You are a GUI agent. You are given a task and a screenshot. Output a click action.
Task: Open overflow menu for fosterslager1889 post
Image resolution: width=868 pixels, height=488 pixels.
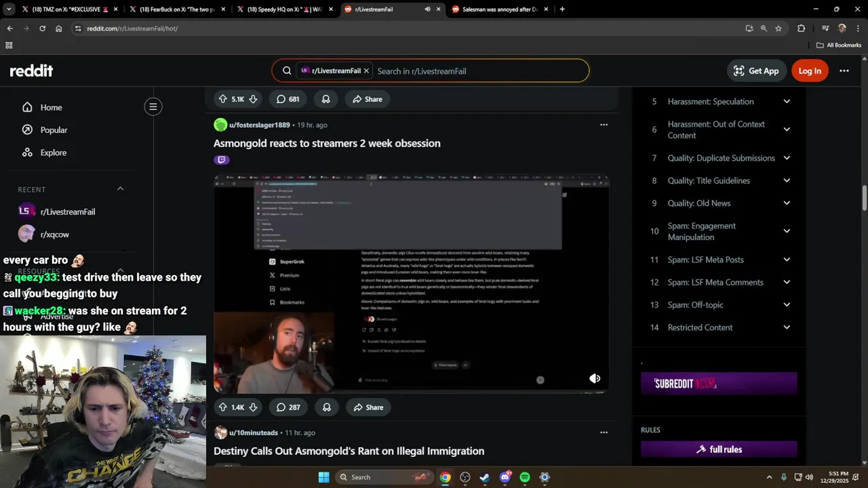click(604, 125)
